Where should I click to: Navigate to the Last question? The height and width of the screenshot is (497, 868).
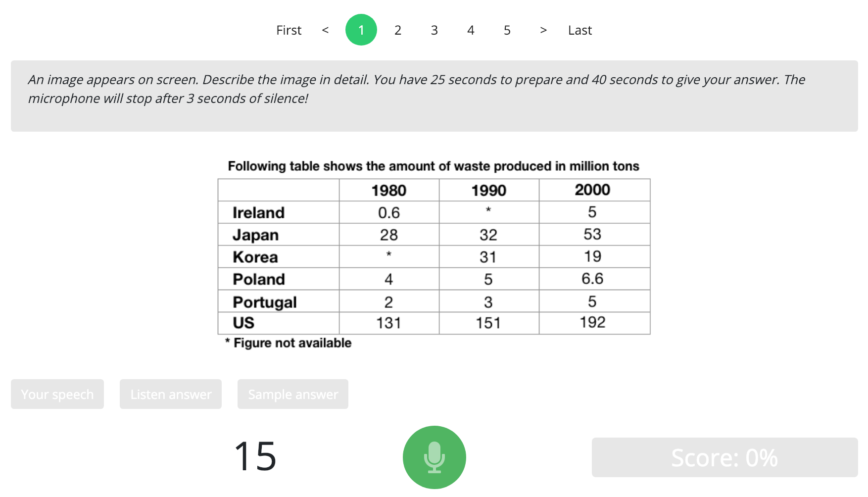point(579,30)
